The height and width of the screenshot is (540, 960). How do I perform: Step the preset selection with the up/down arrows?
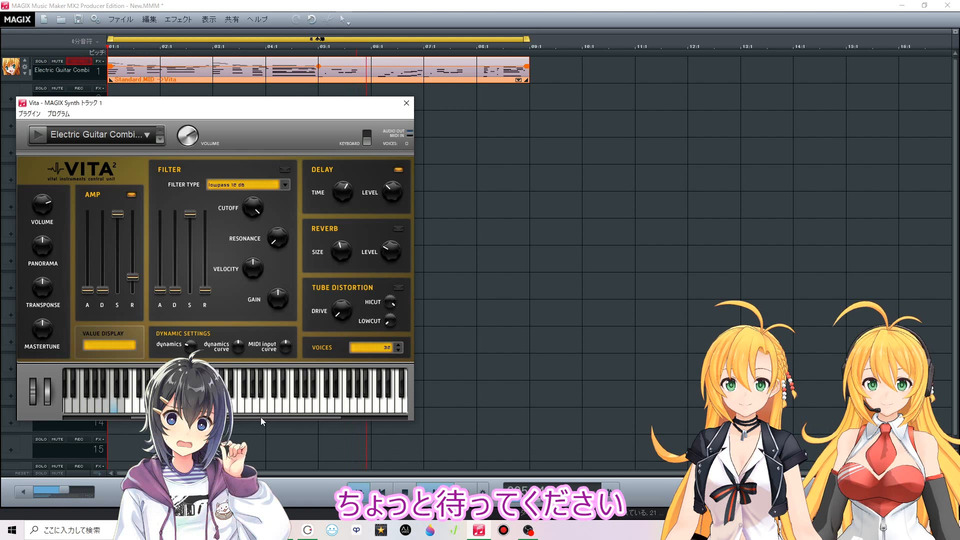(160, 135)
